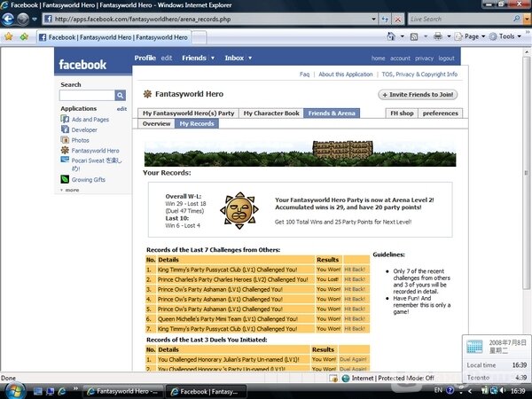Open the Photos application icon
Image resolution: width=532 pixels, height=399 pixels.
click(x=64, y=140)
